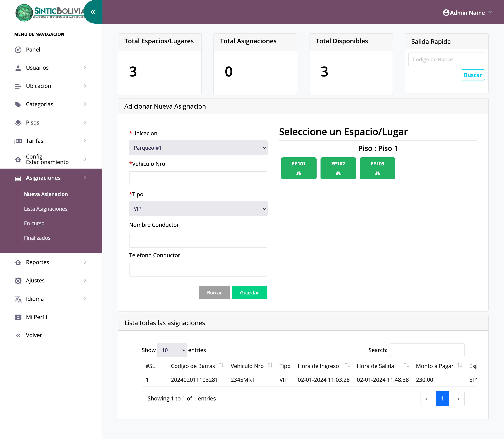Select parking space EP102

click(x=338, y=168)
